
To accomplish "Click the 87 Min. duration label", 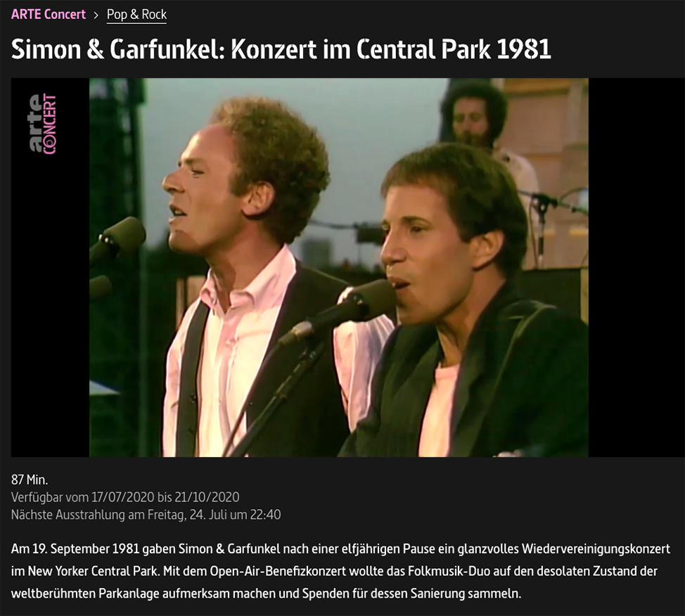I will (30, 480).
